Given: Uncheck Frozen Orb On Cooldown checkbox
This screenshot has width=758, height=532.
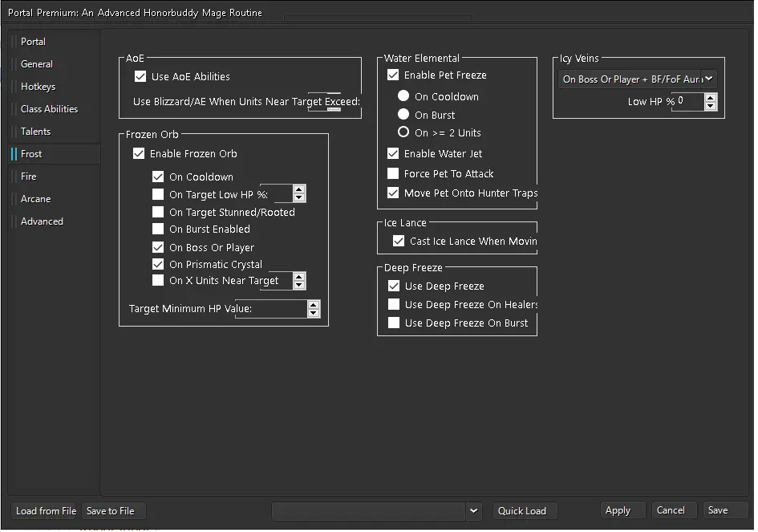Looking at the screenshot, I should 158,177.
